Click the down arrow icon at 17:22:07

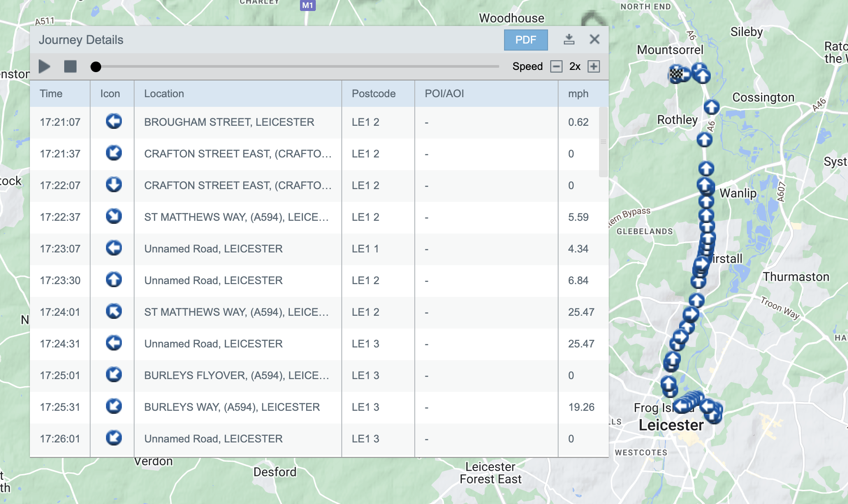pos(113,185)
